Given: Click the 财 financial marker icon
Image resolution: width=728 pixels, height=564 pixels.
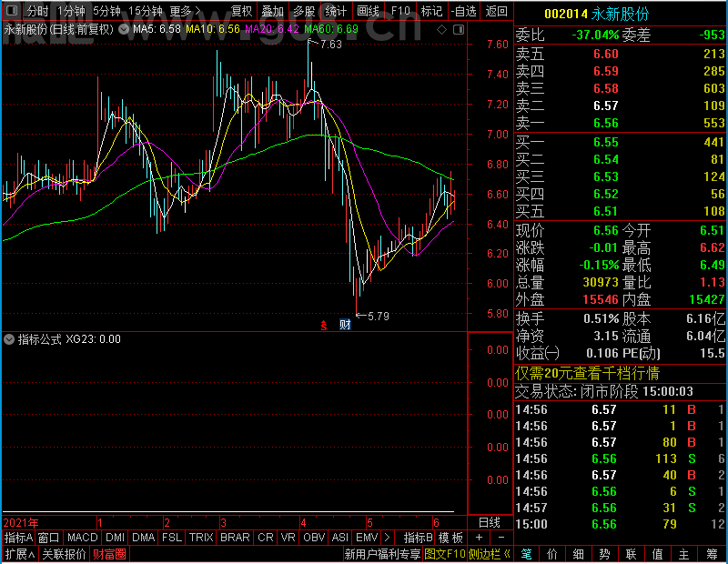Looking at the screenshot, I should [345, 325].
